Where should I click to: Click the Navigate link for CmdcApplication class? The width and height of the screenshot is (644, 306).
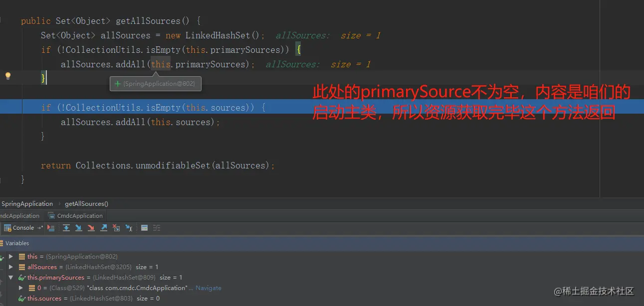click(208, 288)
